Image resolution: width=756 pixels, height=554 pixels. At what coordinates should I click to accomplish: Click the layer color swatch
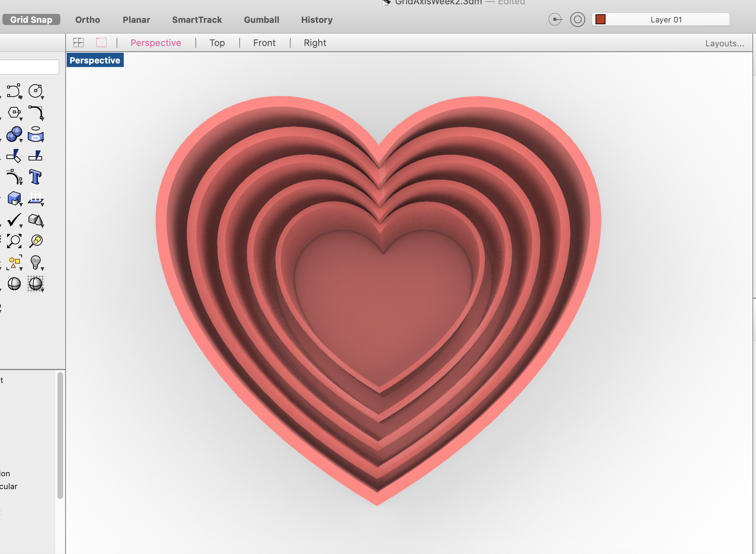tap(600, 20)
